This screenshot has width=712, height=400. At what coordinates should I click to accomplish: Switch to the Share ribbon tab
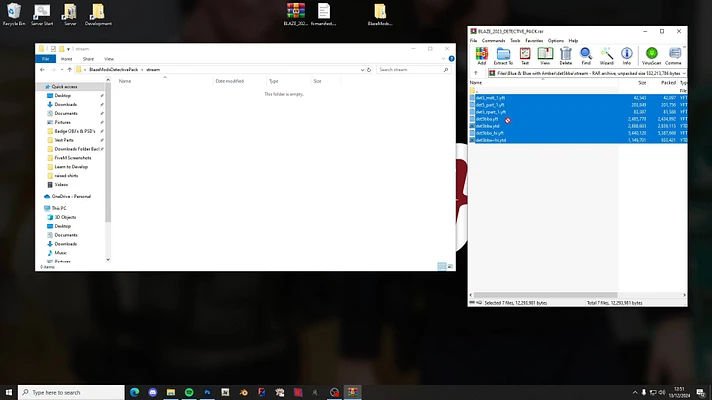coord(88,59)
